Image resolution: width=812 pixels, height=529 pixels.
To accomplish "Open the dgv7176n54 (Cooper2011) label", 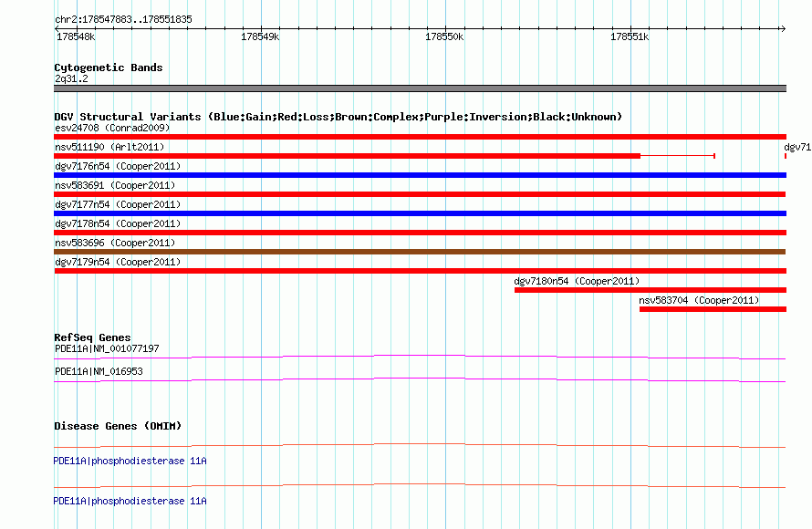I will (118, 166).
